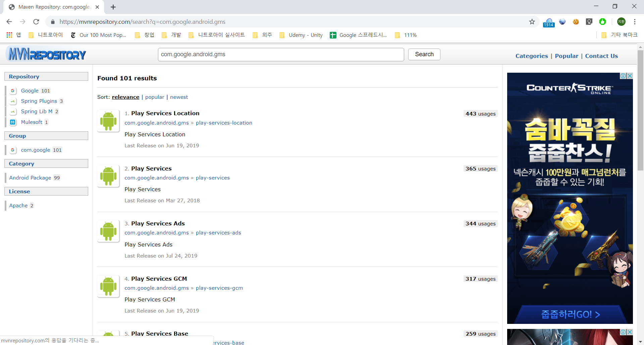Click the Google repository icon in sidebar

13,91
